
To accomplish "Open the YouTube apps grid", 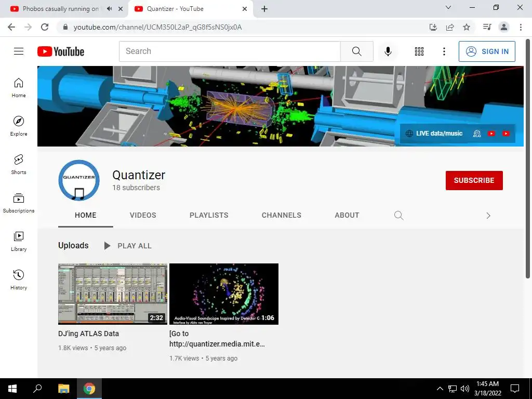I will [x=419, y=51].
